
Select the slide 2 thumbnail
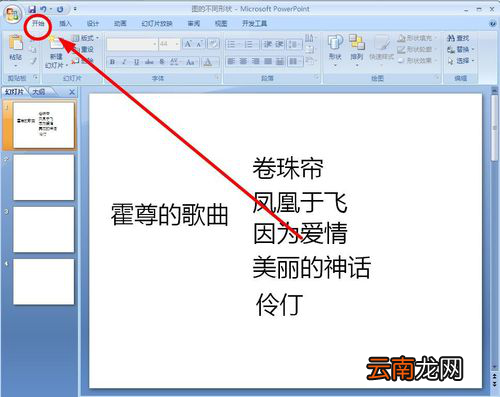coord(43,177)
